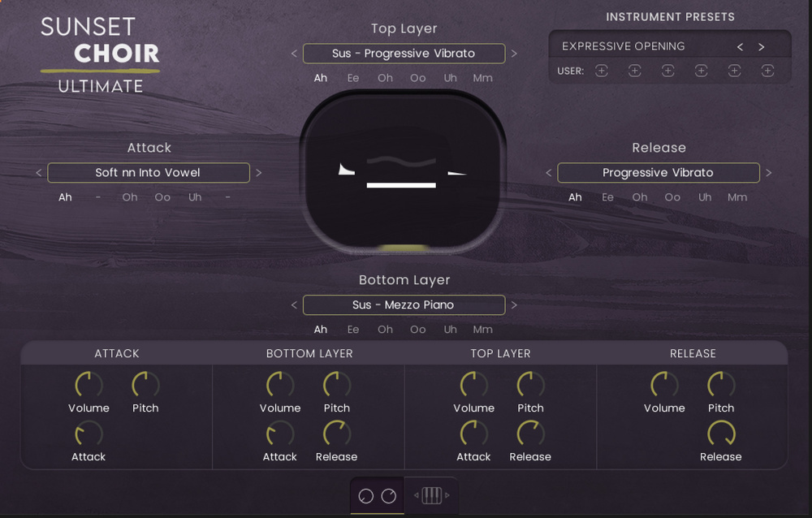Select Oo vowel for Bottom Layer
Viewport: 812px width, 518px height.
[x=418, y=330]
